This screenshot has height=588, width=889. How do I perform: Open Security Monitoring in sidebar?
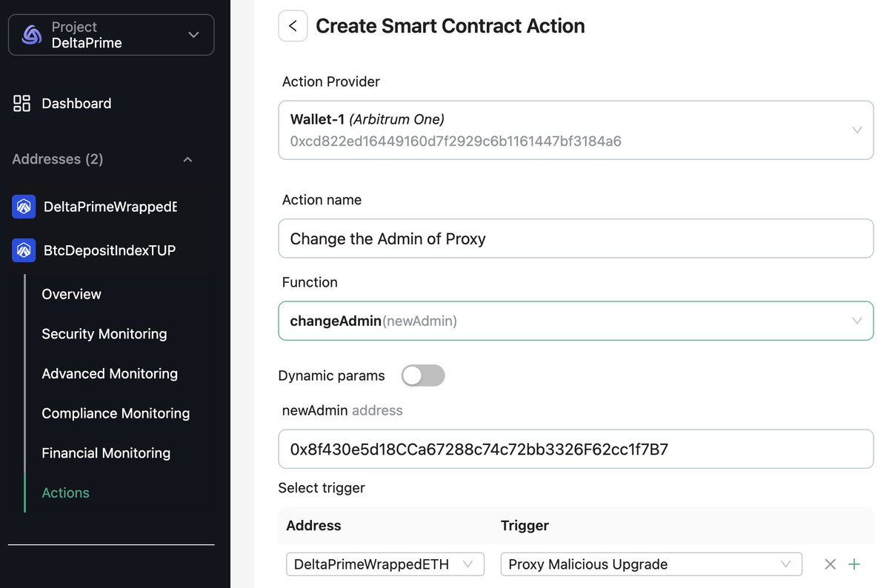pyautogui.click(x=104, y=334)
